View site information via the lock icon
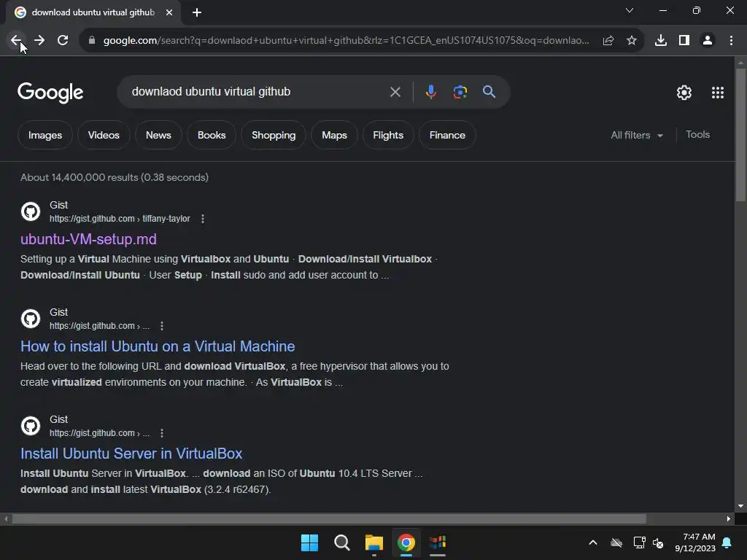This screenshot has width=747, height=560. [x=92, y=41]
